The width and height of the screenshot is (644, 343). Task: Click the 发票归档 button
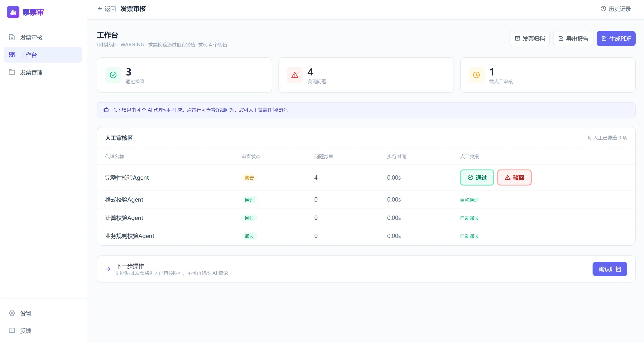pyautogui.click(x=530, y=39)
